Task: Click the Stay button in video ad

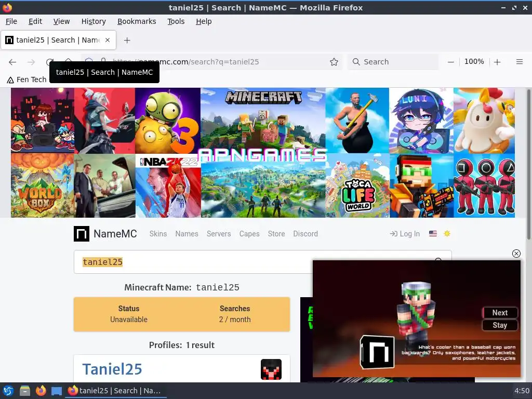Action: point(500,325)
